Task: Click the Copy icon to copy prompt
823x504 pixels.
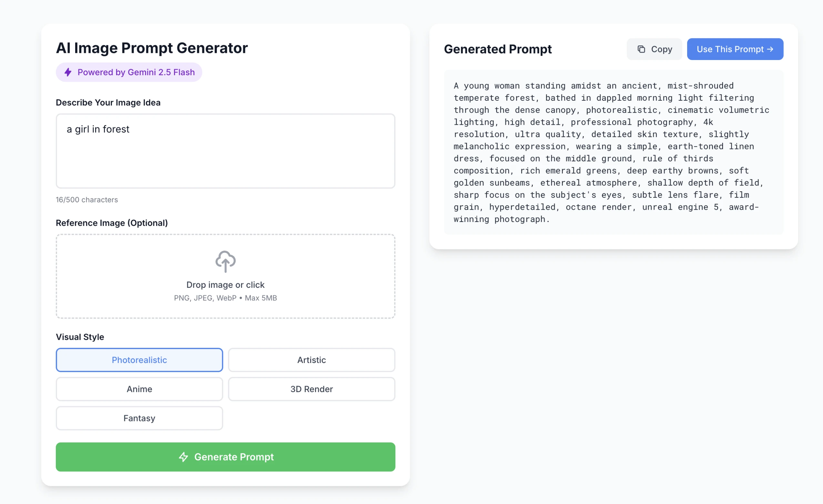Action: point(641,49)
